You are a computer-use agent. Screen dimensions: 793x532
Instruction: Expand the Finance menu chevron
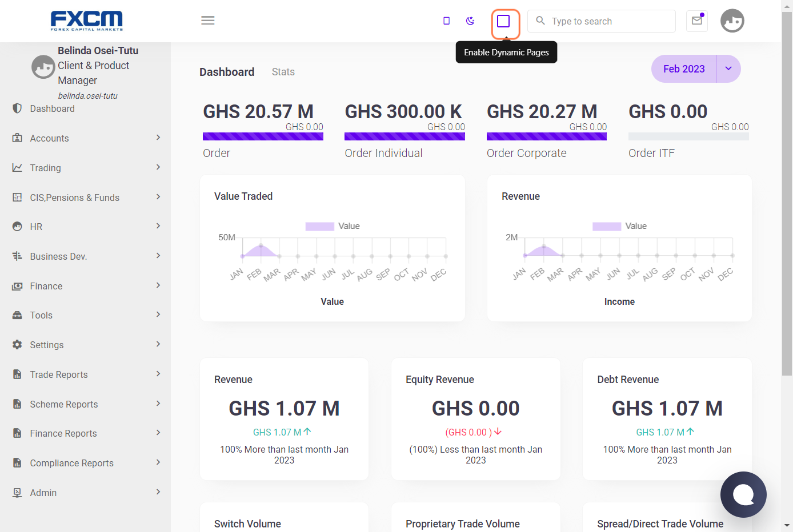click(x=158, y=285)
